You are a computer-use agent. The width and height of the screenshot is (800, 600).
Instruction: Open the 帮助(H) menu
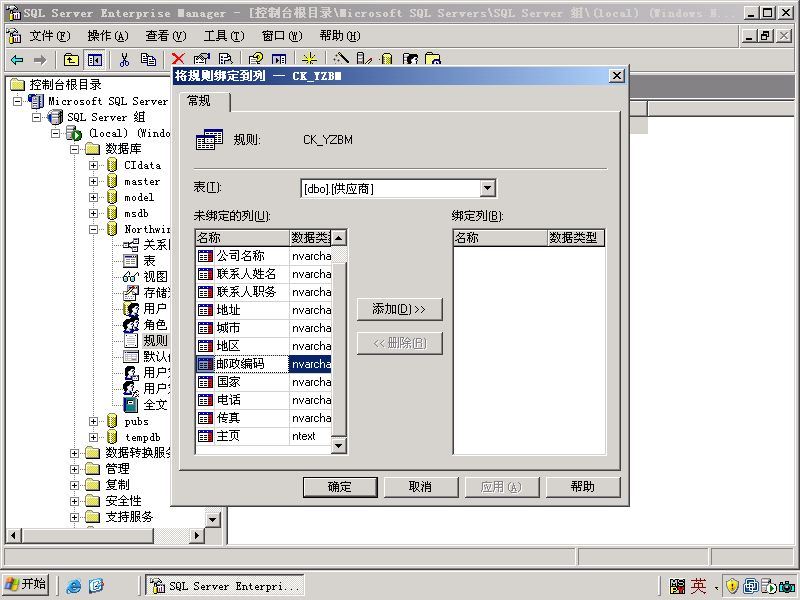(340, 36)
